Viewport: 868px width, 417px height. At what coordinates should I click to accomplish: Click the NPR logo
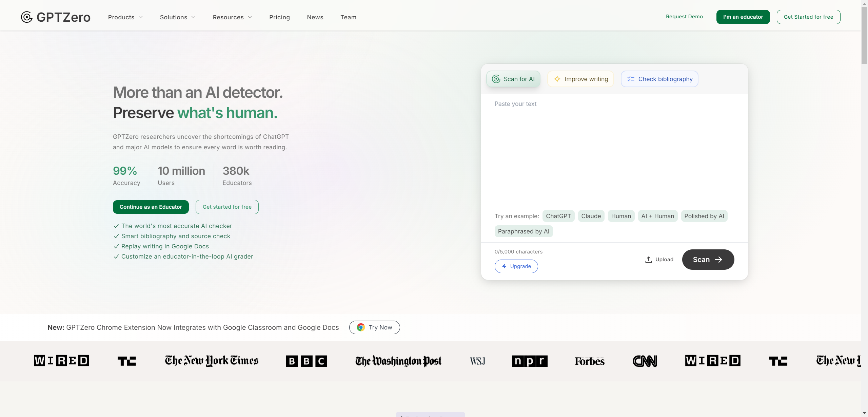pyautogui.click(x=530, y=361)
